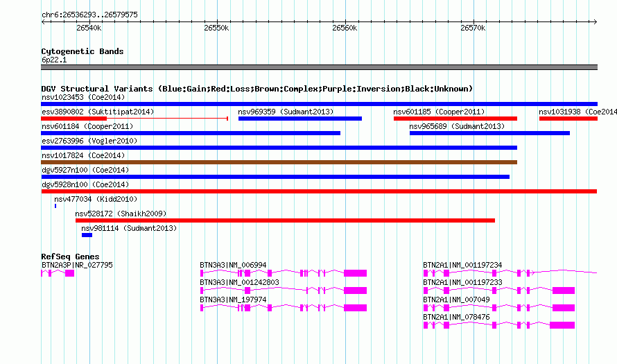Viewport: 617px width, 364px height.
Task: Click the ruler's right arrowhead
Action: (x=596, y=21)
